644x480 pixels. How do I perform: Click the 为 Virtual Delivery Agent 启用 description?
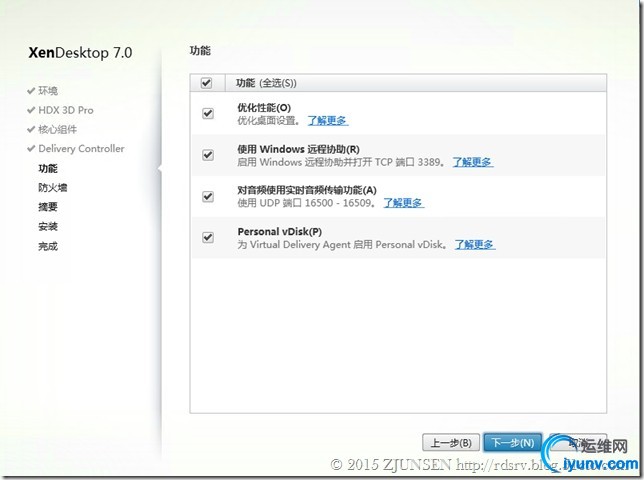click(343, 245)
